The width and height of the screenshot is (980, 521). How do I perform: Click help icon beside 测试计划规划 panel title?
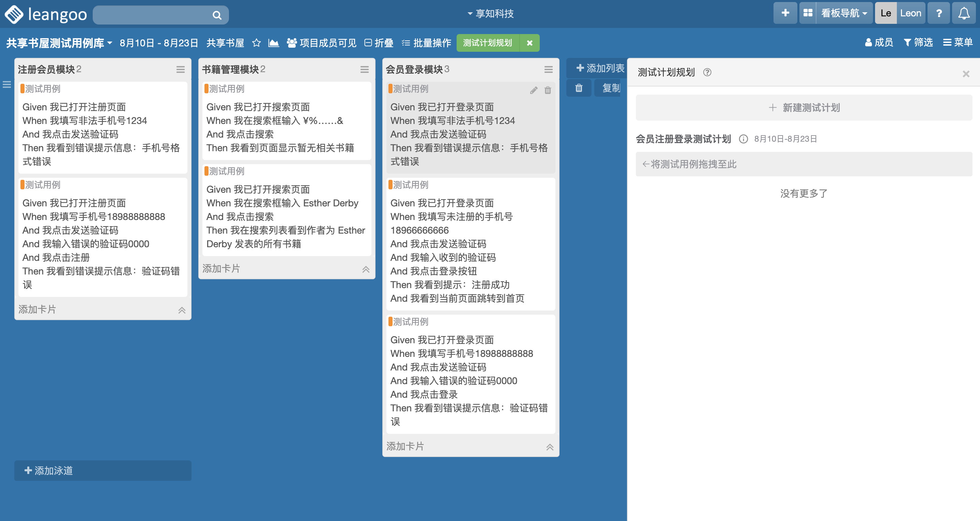(x=707, y=72)
